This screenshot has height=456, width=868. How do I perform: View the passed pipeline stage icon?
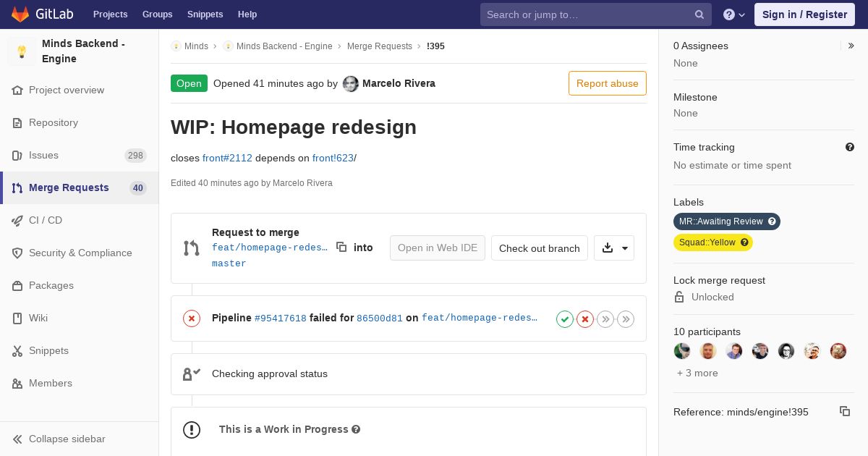click(x=565, y=318)
